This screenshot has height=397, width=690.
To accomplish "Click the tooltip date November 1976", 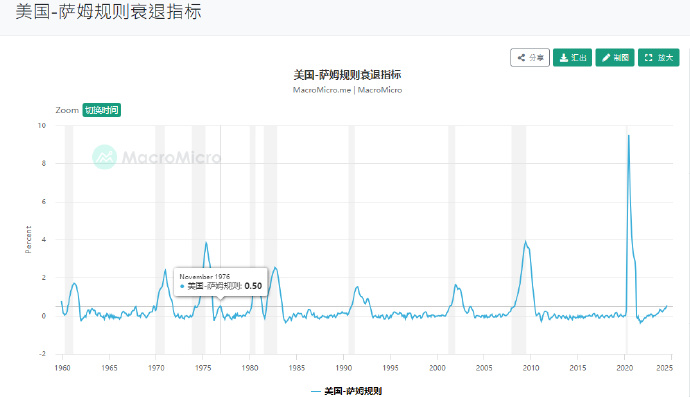I will pyautogui.click(x=205, y=276).
